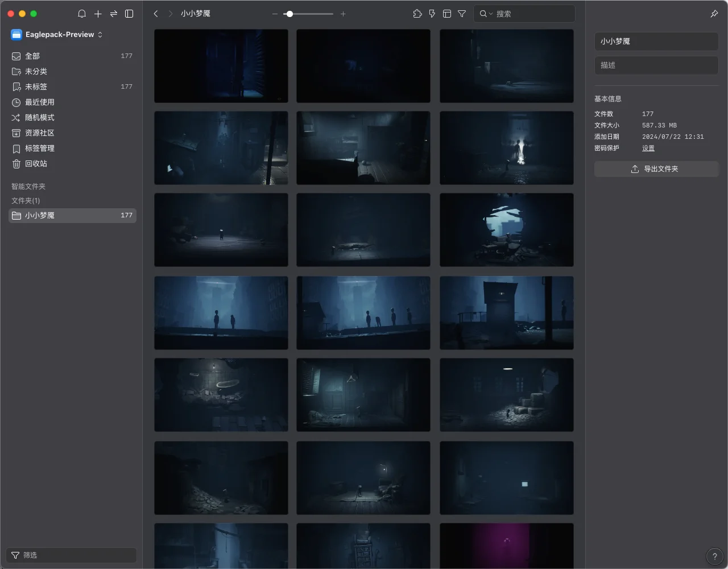
Task: Click the thumbnail size slider handle
Action: [289, 14]
